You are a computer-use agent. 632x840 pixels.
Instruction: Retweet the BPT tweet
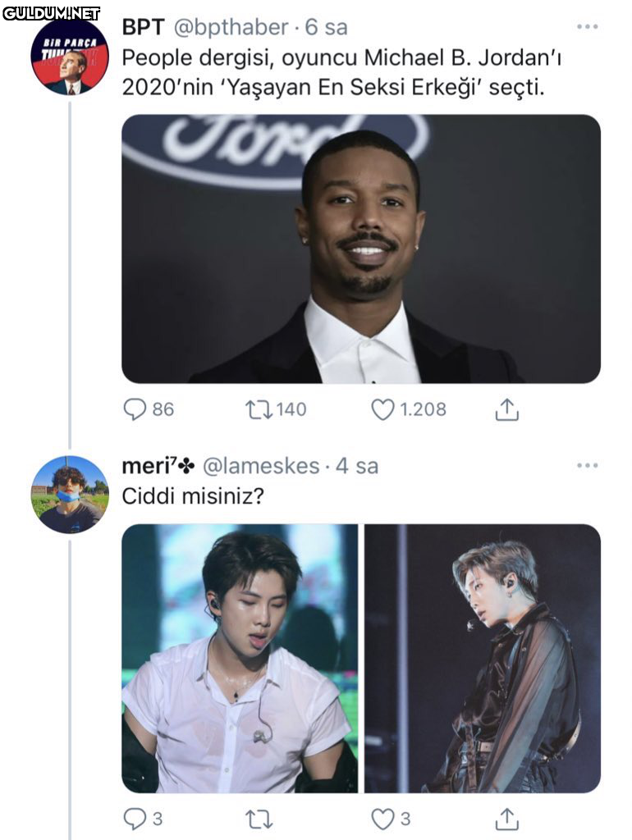258,409
